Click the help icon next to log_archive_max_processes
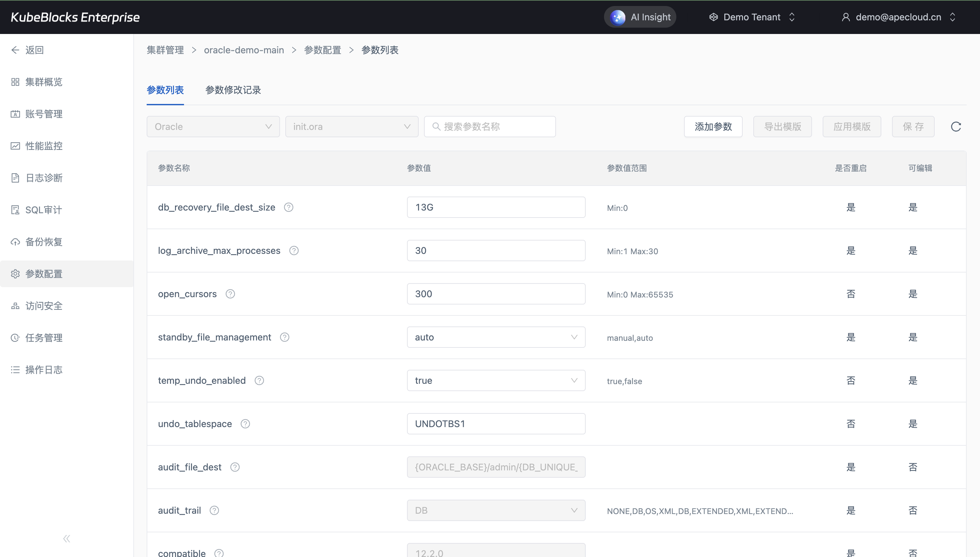The width and height of the screenshot is (980, 557). (x=294, y=251)
